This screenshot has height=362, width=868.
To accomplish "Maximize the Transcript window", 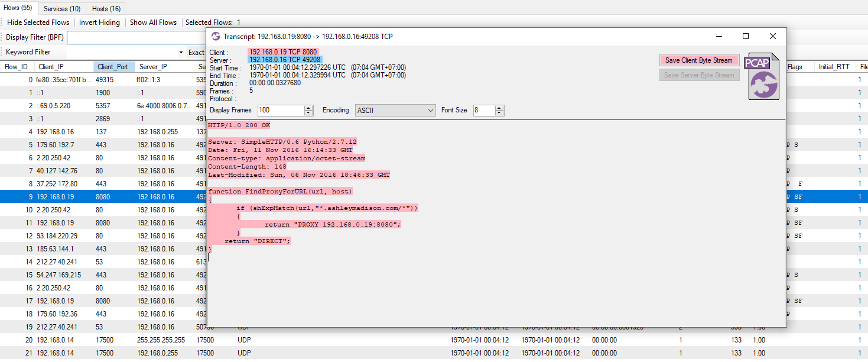I will pos(746,37).
